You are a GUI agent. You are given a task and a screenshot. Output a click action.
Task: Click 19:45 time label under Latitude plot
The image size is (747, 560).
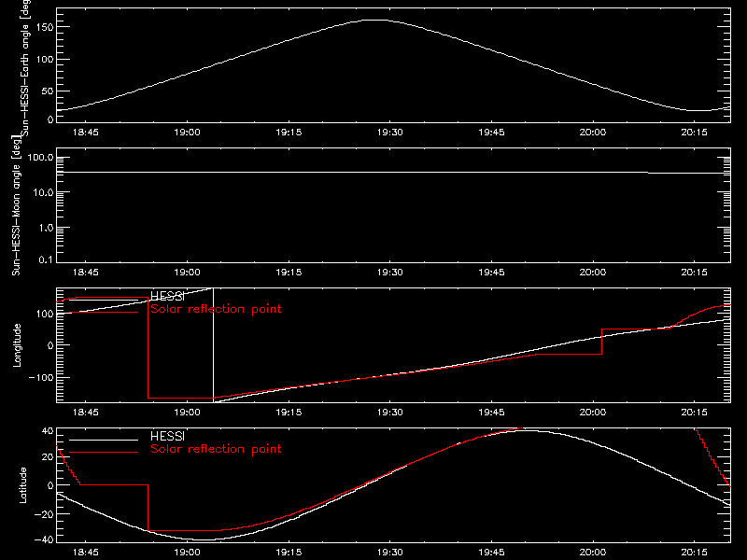[x=492, y=553]
